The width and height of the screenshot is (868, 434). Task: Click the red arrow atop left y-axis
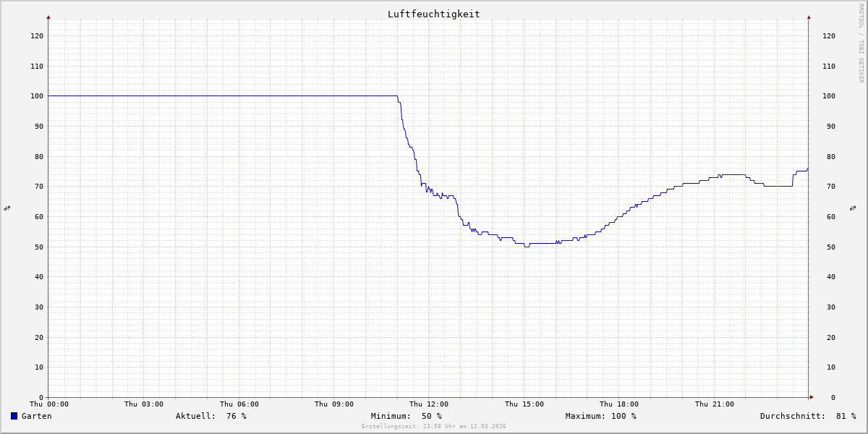48,17
